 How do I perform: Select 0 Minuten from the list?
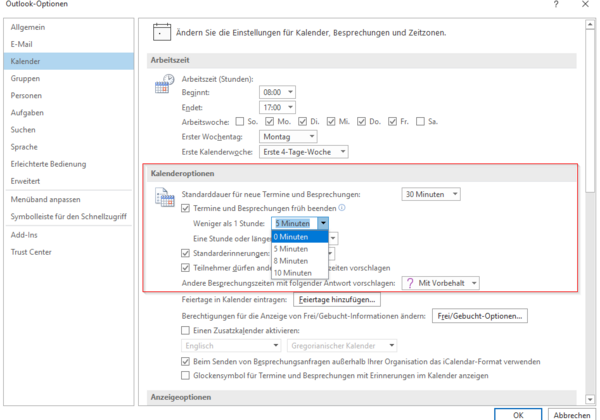tap(300, 237)
